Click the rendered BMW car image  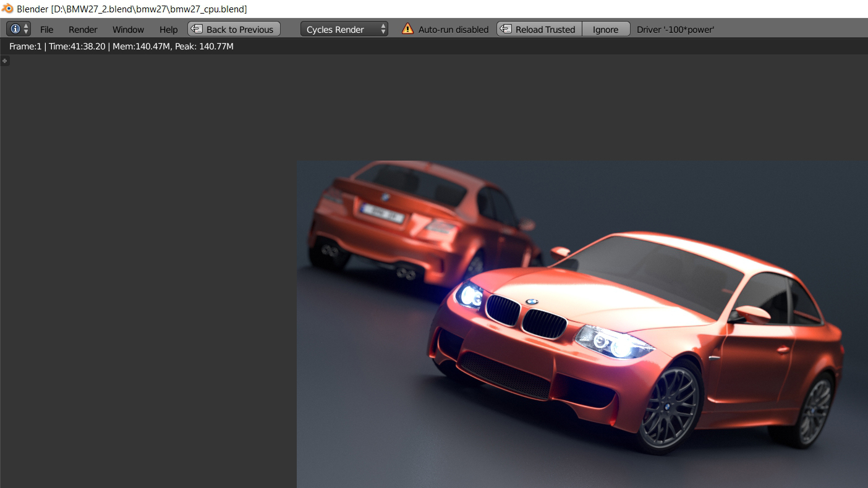click(582, 324)
